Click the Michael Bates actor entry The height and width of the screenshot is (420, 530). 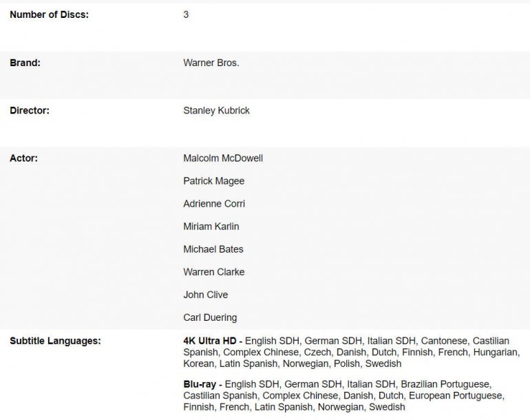click(213, 249)
